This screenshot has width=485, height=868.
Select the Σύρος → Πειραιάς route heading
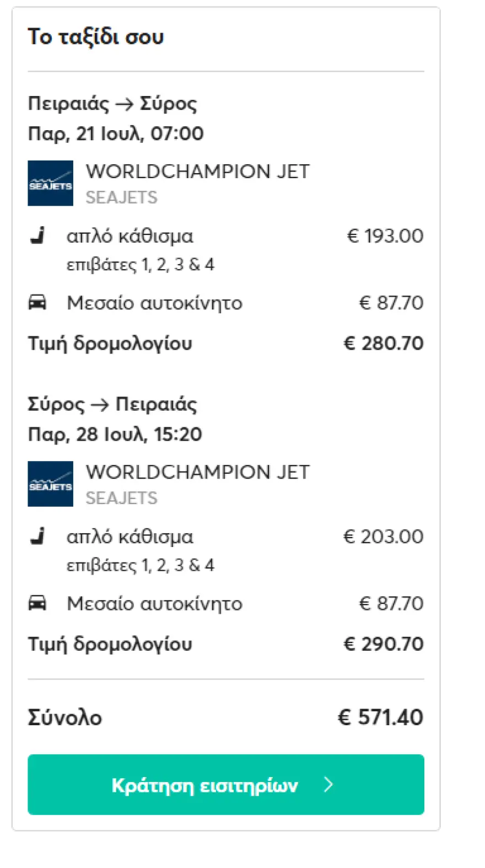tap(112, 404)
